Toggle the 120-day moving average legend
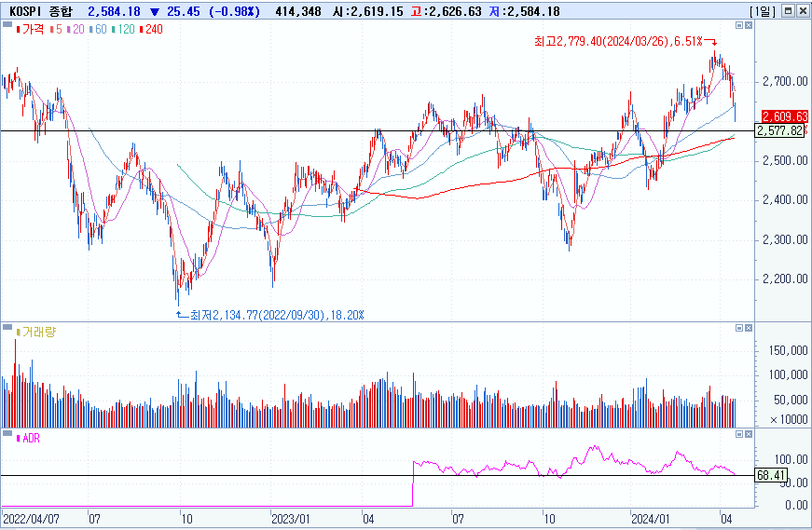The image size is (812, 530). [x=123, y=29]
